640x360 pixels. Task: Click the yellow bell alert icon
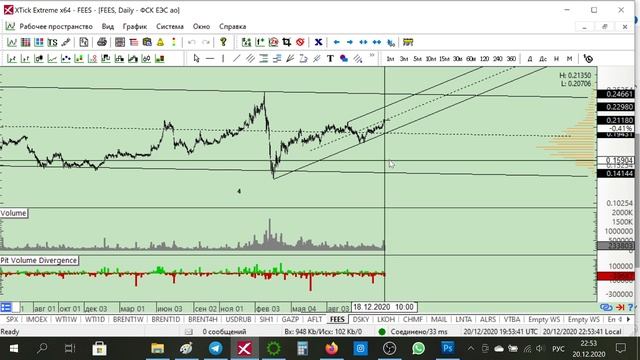(160, 42)
